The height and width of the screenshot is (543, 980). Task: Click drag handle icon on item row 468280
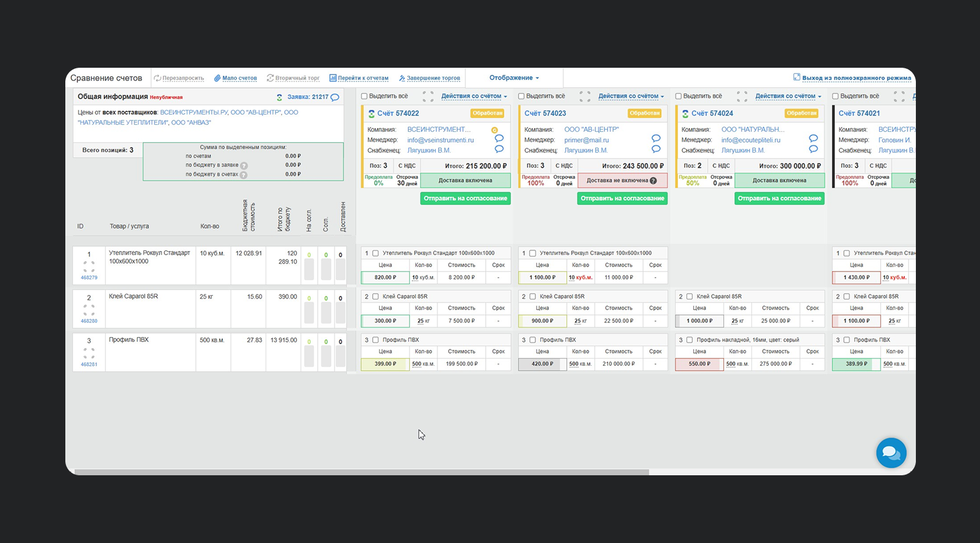[x=89, y=310]
